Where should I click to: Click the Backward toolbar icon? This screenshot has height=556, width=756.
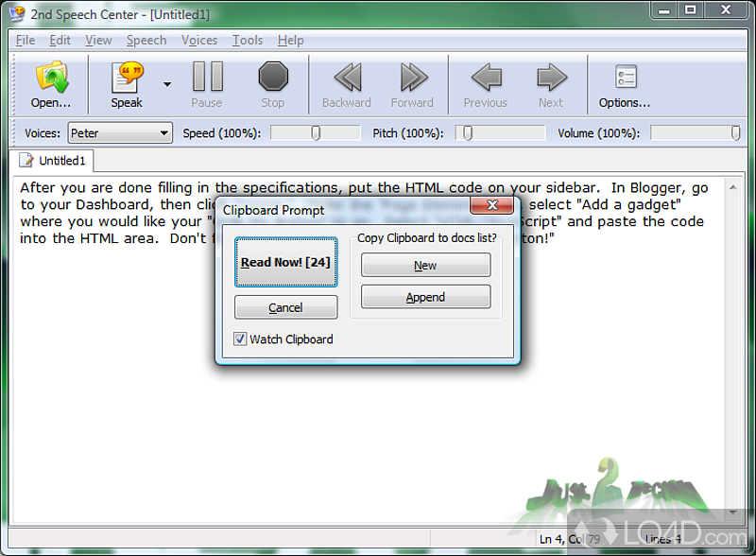[x=347, y=78]
